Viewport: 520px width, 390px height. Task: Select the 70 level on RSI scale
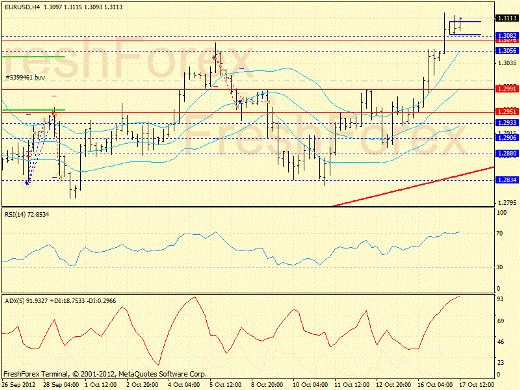[x=500, y=233]
